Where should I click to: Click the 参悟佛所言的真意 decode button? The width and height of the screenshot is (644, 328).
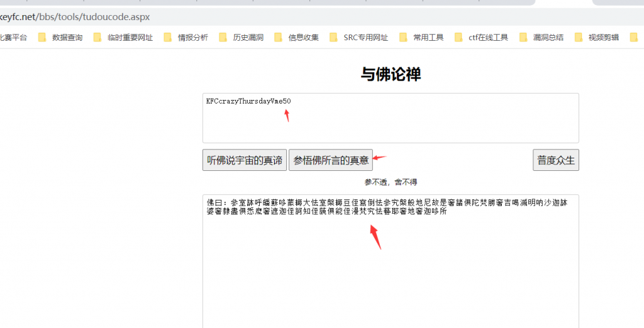click(x=331, y=160)
